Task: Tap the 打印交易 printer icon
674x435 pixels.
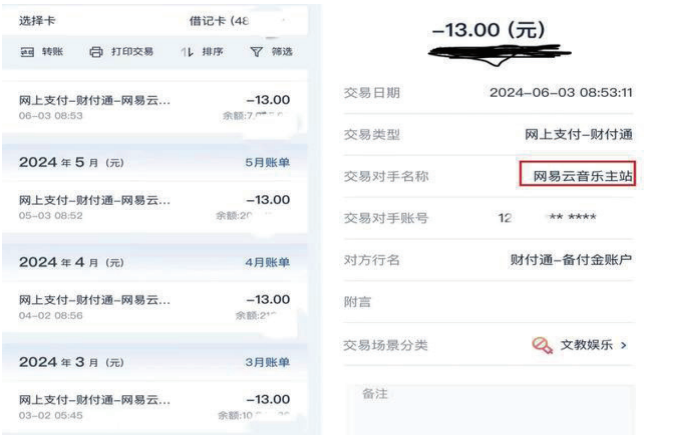Action: click(x=96, y=52)
